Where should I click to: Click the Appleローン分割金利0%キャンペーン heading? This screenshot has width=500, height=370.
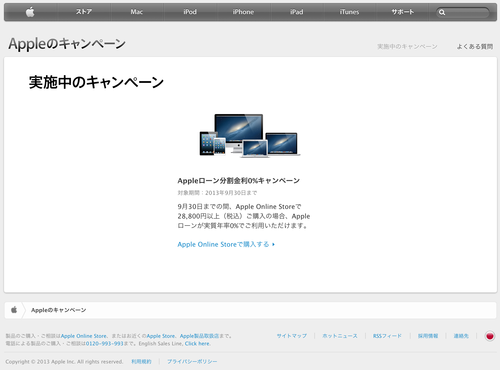point(239,181)
